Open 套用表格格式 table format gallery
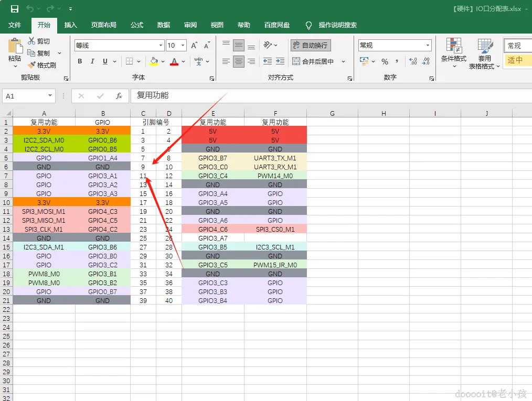This screenshot has width=532, height=401. [484, 53]
